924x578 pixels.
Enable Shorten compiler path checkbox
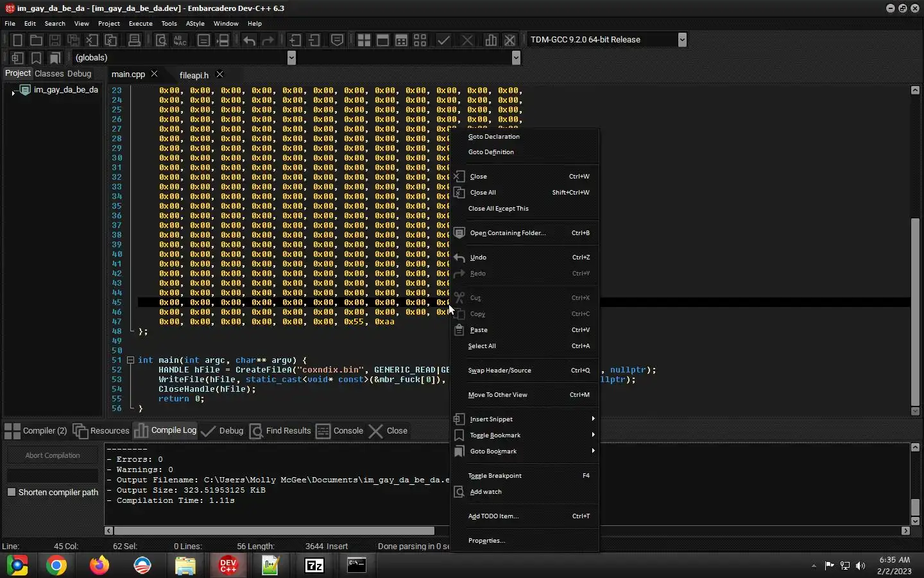point(12,492)
